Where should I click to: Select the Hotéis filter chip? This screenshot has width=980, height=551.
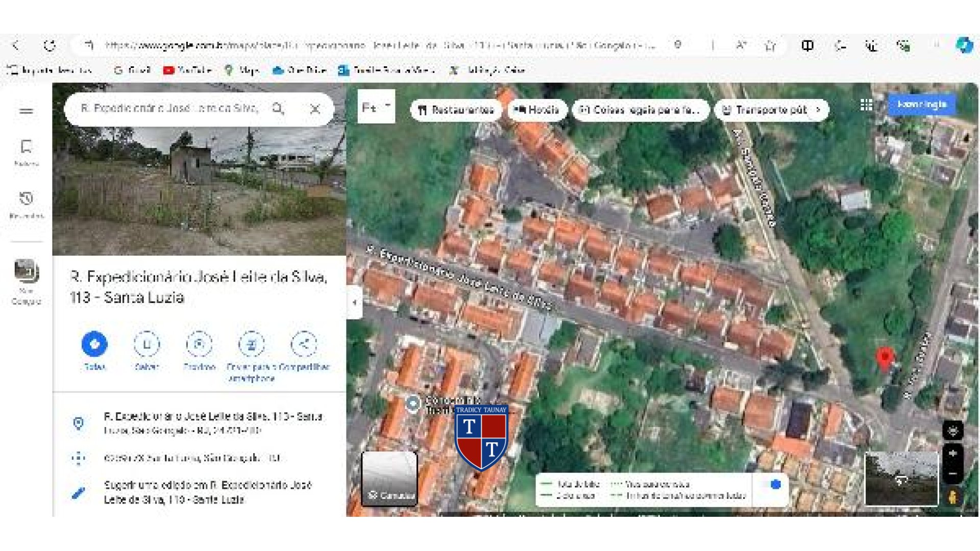pyautogui.click(x=537, y=110)
